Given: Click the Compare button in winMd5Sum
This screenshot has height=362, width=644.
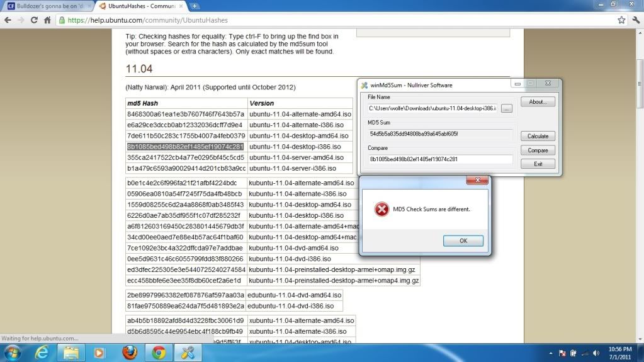Looking at the screenshot, I should (x=538, y=150).
